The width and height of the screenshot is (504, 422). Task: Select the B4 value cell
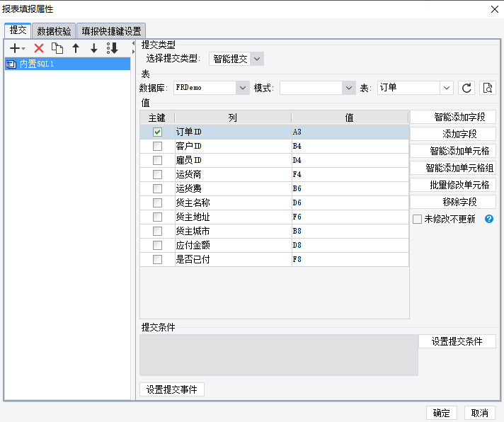click(x=350, y=146)
